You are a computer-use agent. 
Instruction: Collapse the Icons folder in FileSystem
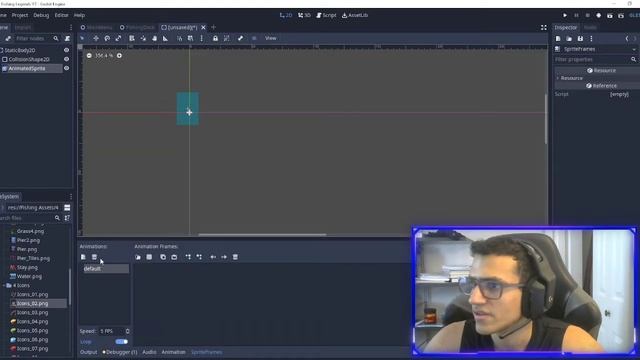4,285
